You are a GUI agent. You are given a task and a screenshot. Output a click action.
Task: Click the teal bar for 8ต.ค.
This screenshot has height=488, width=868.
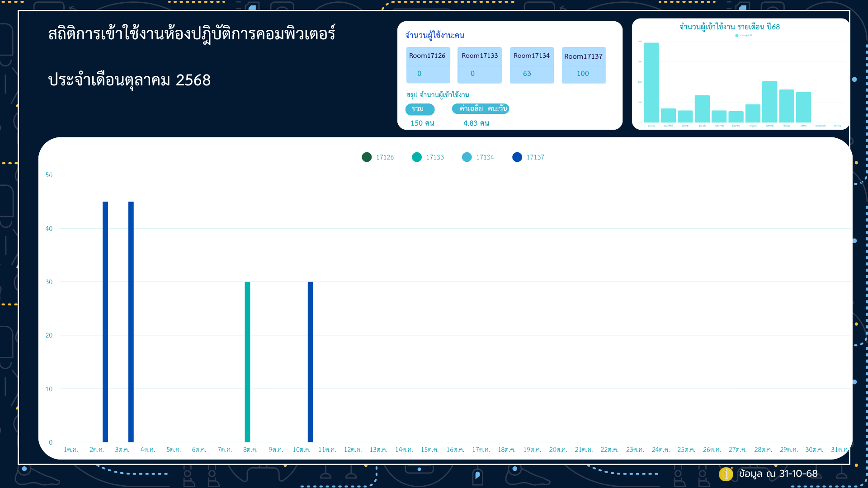pyautogui.click(x=247, y=361)
